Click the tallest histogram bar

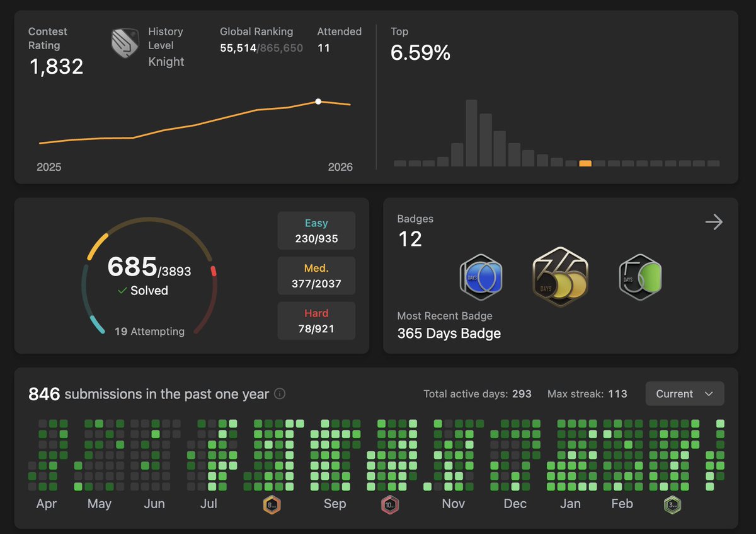[x=471, y=133]
